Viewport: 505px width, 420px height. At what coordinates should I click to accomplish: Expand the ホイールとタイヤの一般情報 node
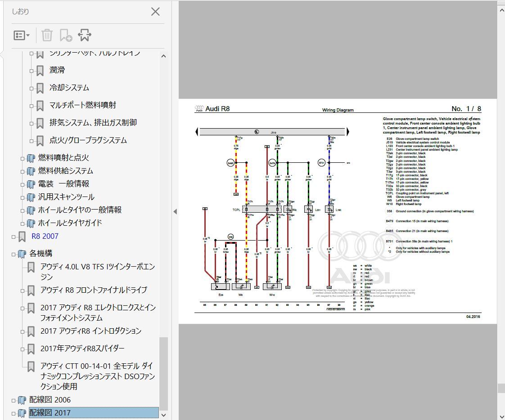point(22,211)
